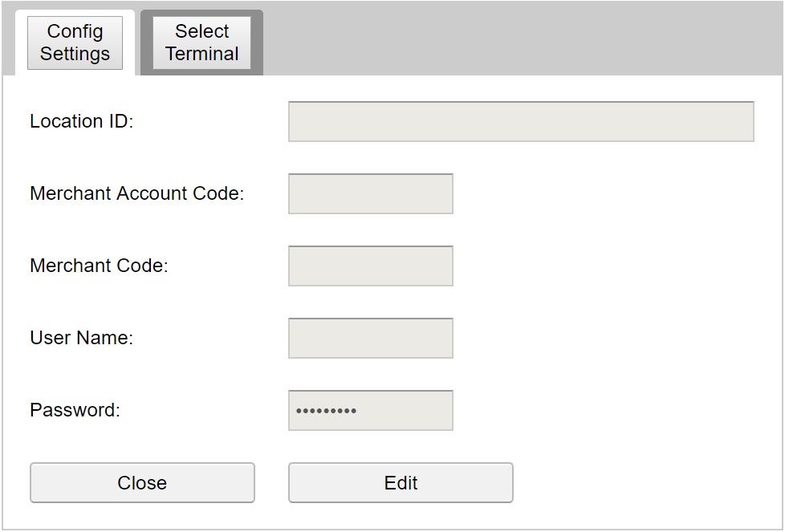
Task: Click the blank space right of the Edit button
Action: click(x=642, y=483)
